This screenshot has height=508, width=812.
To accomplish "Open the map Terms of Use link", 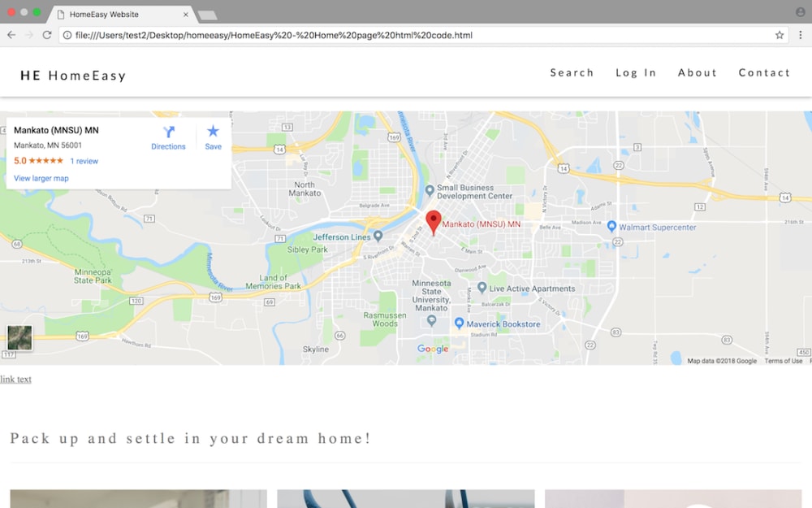I will pos(784,361).
